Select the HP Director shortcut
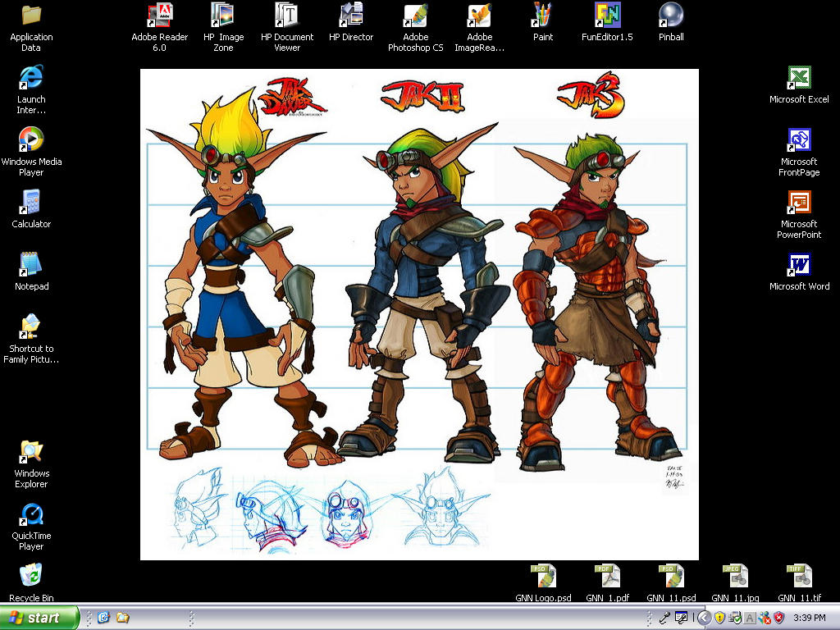This screenshot has height=630, width=840. [x=351, y=22]
